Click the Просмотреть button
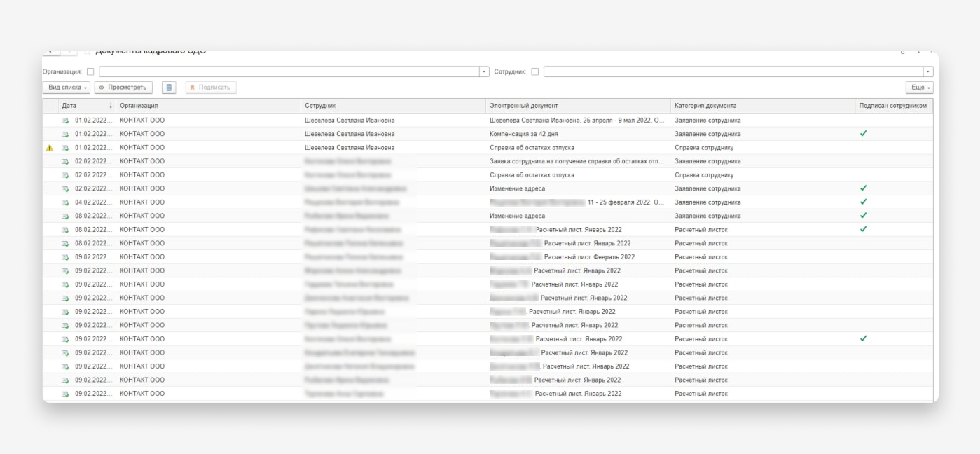Screen dimensions: 980x454 point(123,88)
